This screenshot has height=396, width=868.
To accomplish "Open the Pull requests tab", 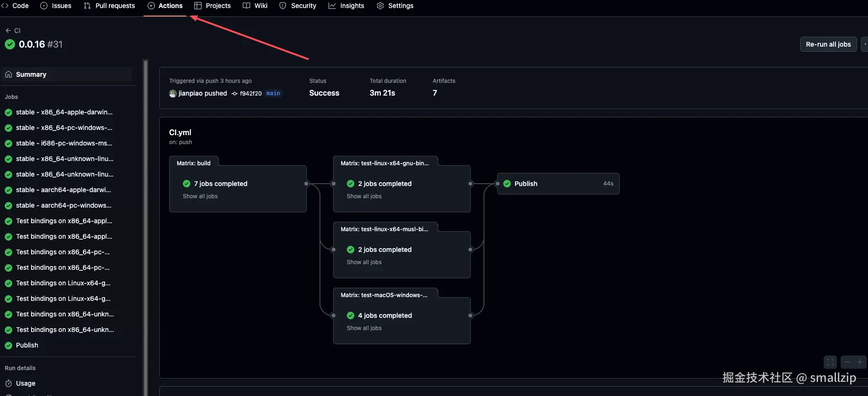I will click(110, 6).
